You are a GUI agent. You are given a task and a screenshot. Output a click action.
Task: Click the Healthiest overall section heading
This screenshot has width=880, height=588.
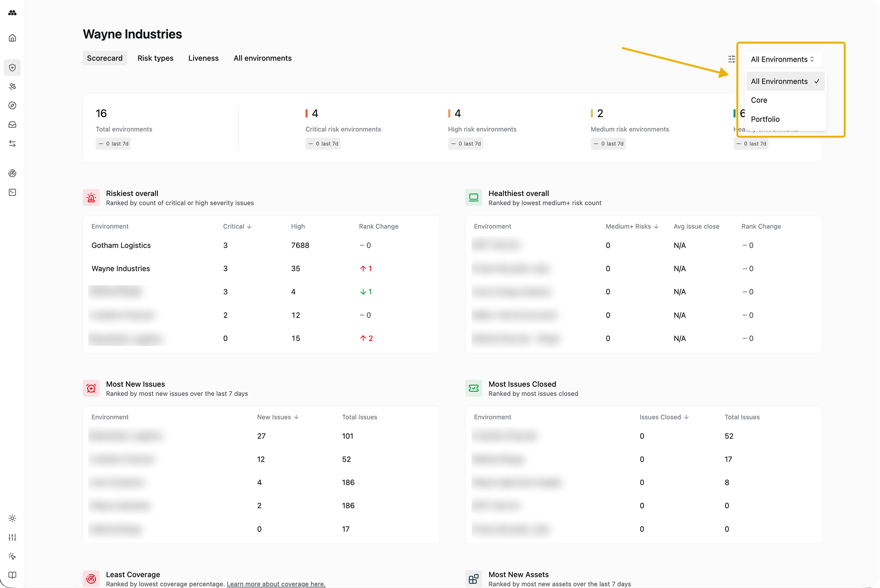point(519,194)
